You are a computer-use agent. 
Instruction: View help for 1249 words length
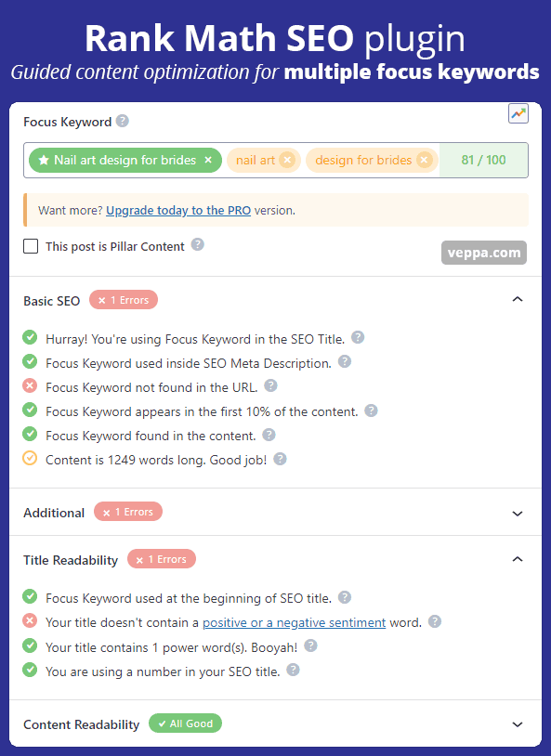280,459
